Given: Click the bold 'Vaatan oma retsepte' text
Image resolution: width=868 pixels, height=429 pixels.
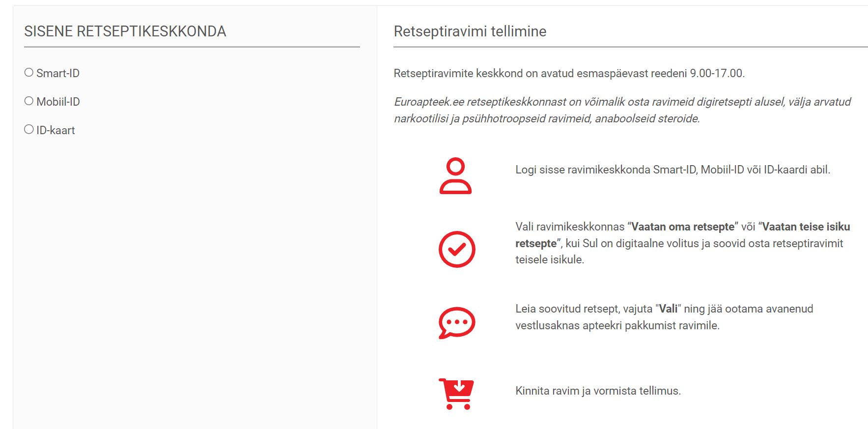Looking at the screenshot, I should point(683,227).
